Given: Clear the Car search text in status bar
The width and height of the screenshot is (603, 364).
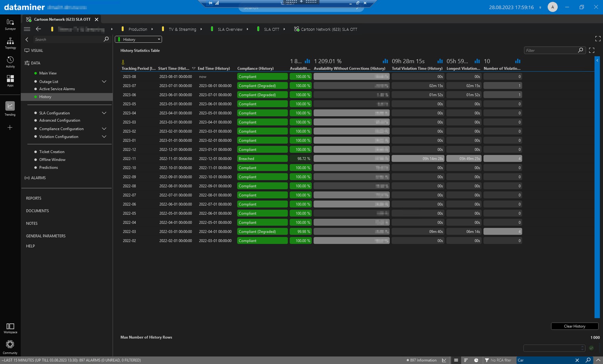Looking at the screenshot, I should [x=577, y=360].
